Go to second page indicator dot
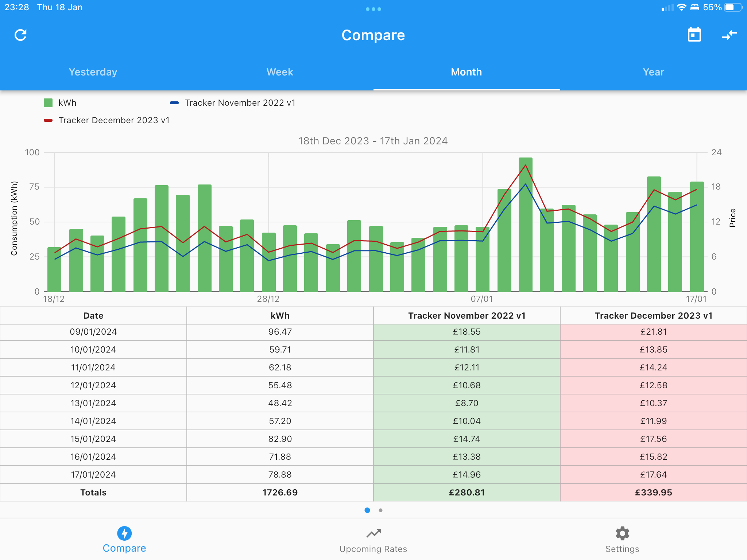 [x=380, y=510]
